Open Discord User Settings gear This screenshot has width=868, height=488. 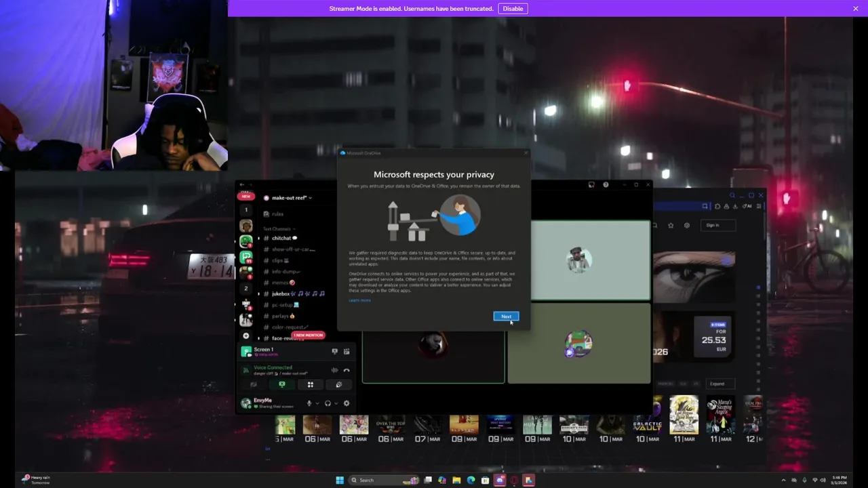(x=347, y=403)
